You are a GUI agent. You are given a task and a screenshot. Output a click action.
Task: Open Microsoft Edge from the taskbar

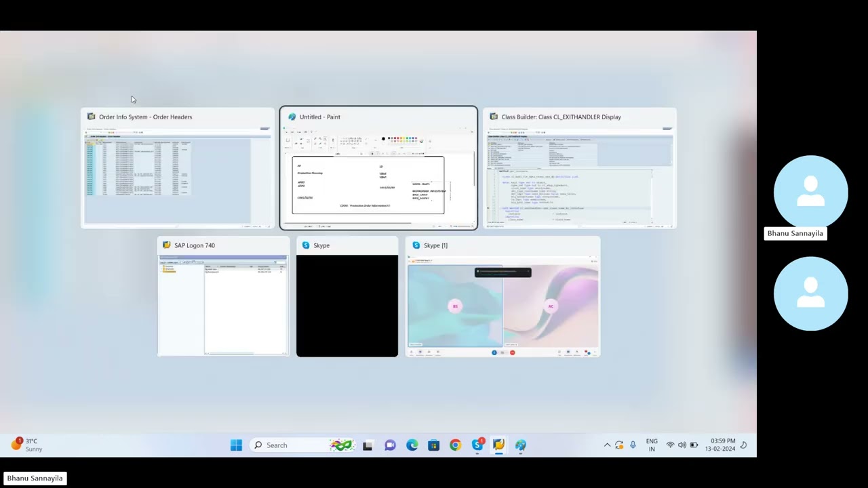[x=412, y=445]
